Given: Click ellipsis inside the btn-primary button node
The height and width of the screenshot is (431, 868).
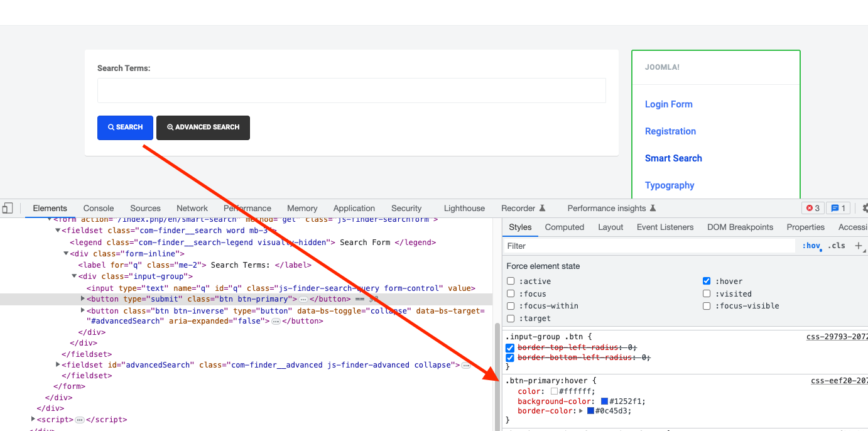Looking at the screenshot, I should 303,300.
